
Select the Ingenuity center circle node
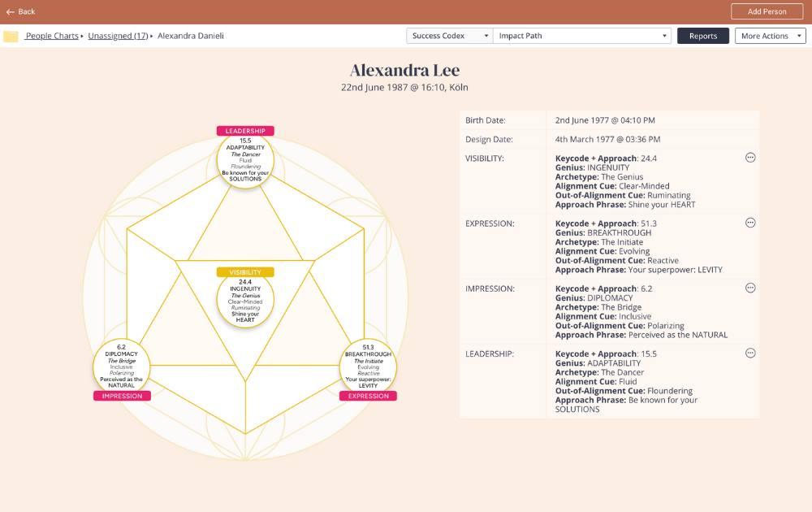pyautogui.click(x=245, y=302)
